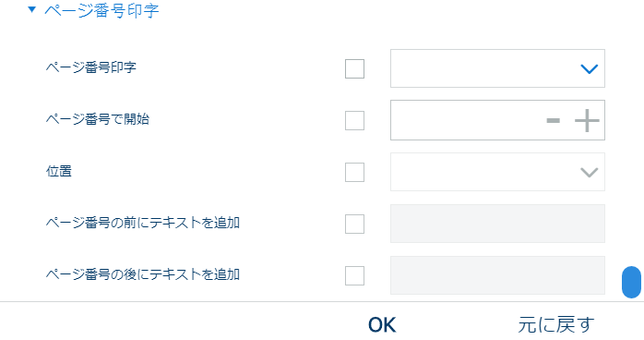The width and height of the screenshot is (644, 340).
Task: Open the 位置 dropdown
Action: [497, 172]
